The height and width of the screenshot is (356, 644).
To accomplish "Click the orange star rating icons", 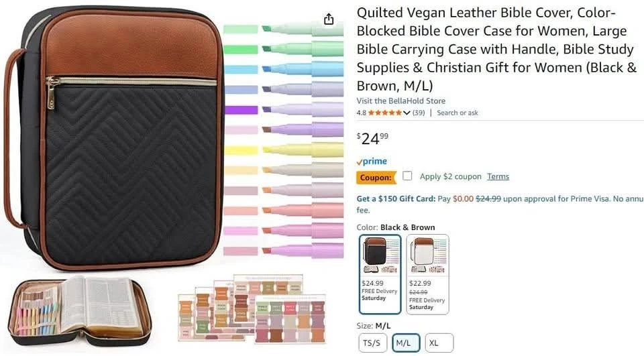I will 385,113.
